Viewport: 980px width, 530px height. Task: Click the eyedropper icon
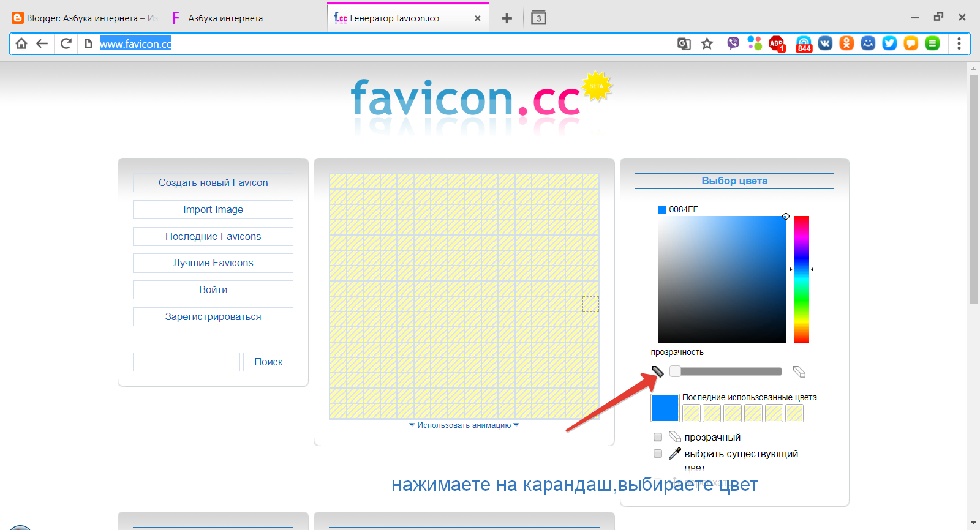[x=674, y=453]
